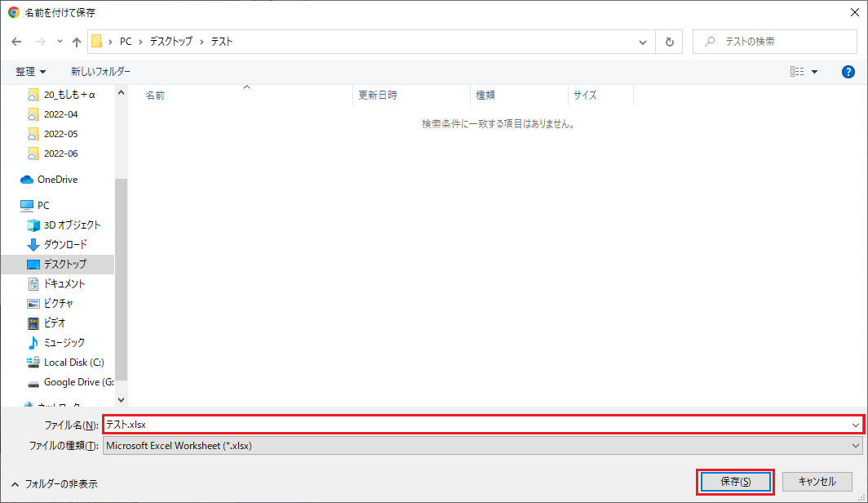Open the デスクトップ breadcrumb item
The width and height of the screenshot is (868, 503).
coord(172,42)
